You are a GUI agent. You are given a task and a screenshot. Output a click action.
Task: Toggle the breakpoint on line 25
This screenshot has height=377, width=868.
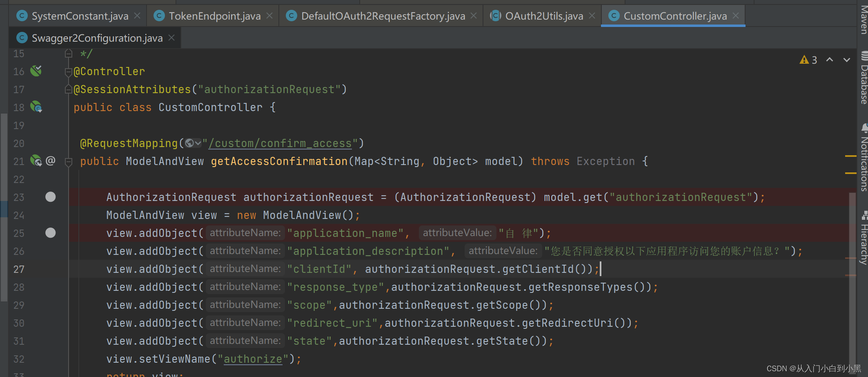[51, 233]
